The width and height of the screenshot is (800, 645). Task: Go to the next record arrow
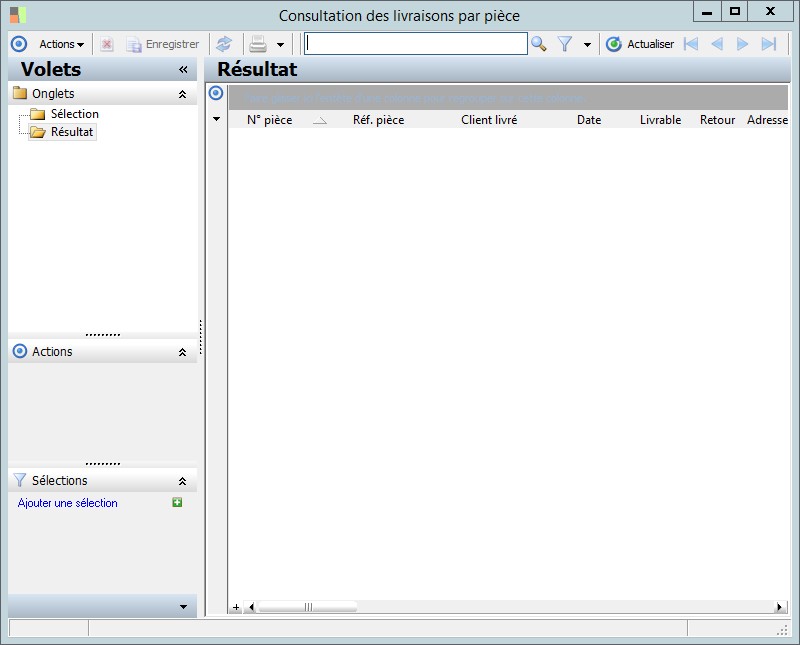pos(742,44)
